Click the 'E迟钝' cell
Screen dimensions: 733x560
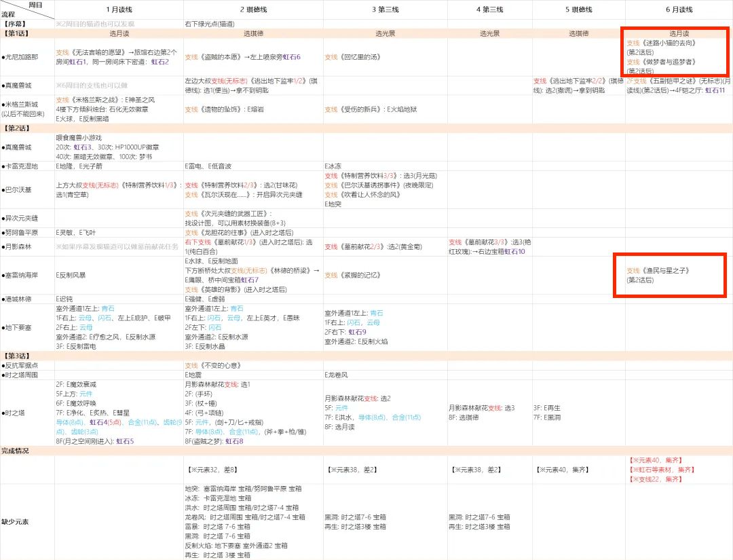click(x=64, y=299)
